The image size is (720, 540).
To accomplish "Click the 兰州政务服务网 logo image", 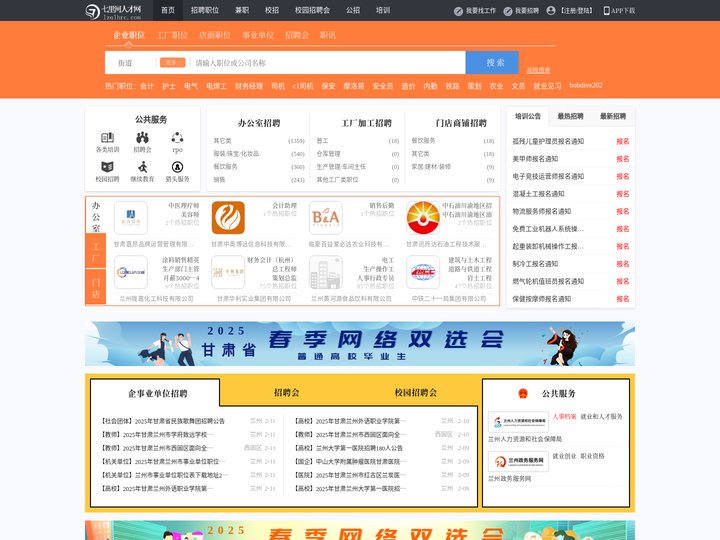I will (518, 461).
